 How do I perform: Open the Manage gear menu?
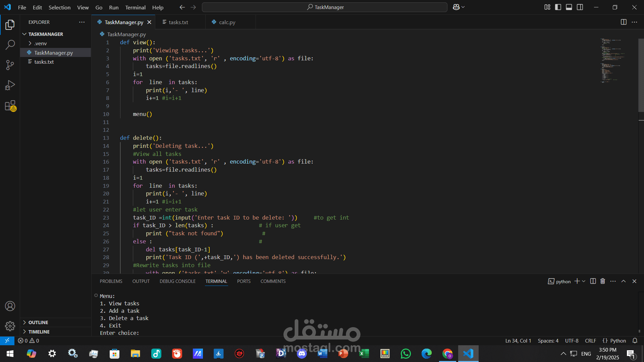[x=10, y=326]
